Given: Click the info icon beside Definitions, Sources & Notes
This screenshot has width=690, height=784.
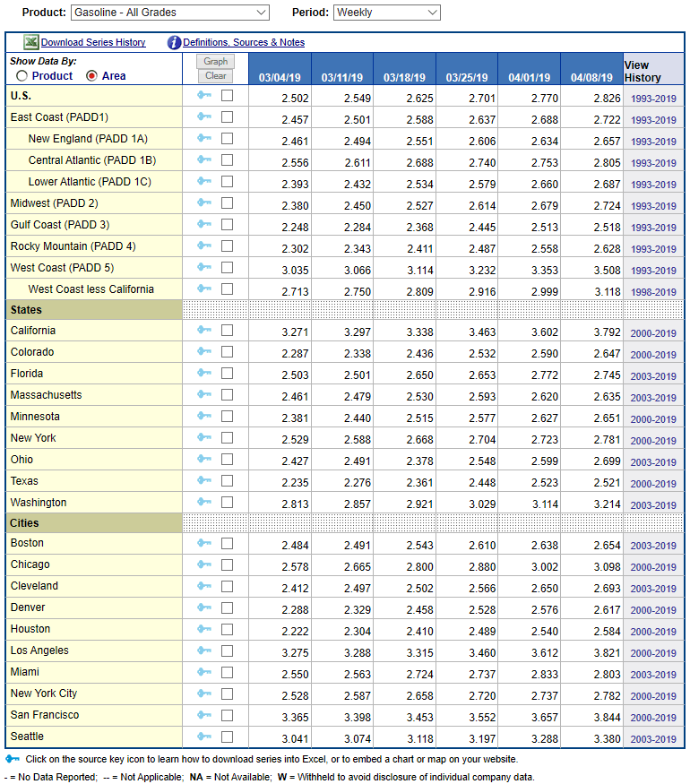Looking at the screenshot, I should pos(174,42).
